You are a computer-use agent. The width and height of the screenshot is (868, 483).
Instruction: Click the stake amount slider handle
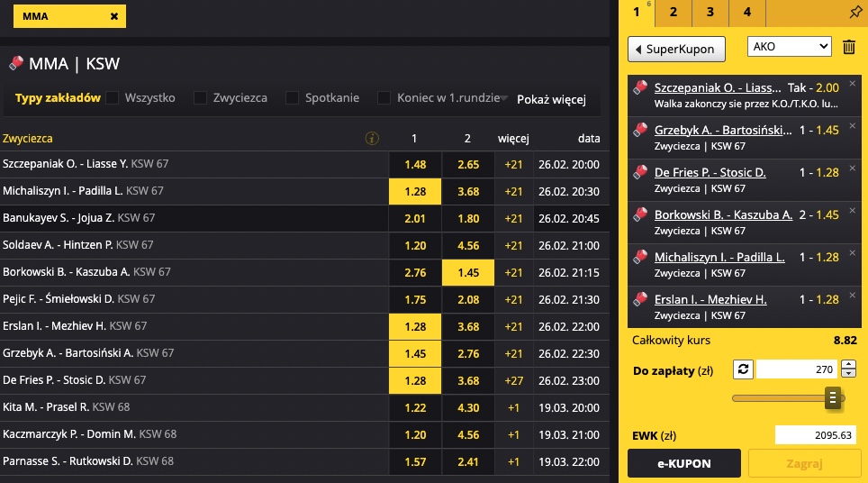pyautogui.click(x=833, y=398)
